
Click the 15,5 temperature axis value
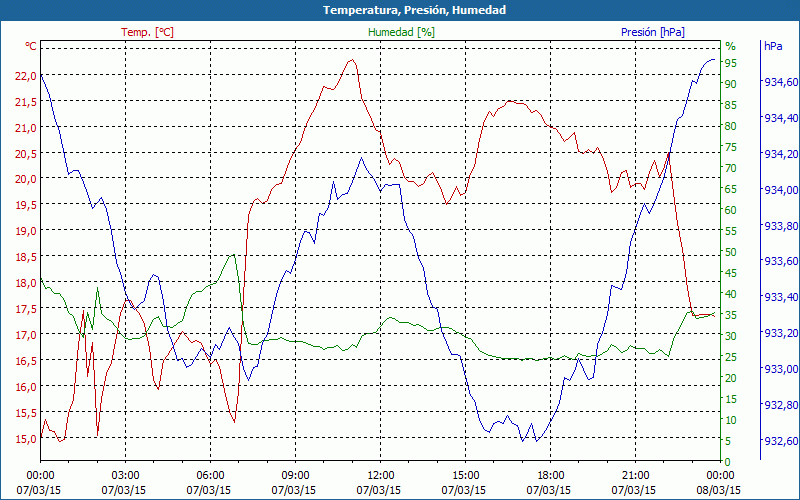26,413
